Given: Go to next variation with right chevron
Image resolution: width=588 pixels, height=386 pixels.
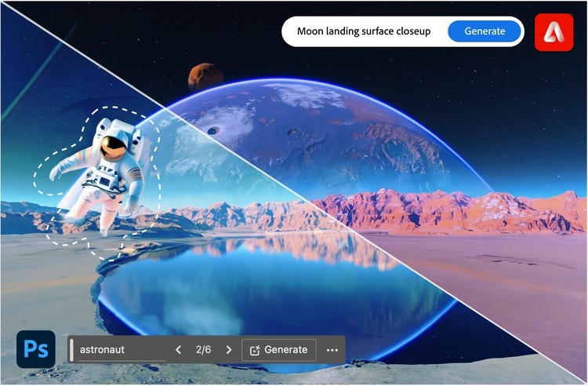Looking at the screenshot, I should pos(229,350).
